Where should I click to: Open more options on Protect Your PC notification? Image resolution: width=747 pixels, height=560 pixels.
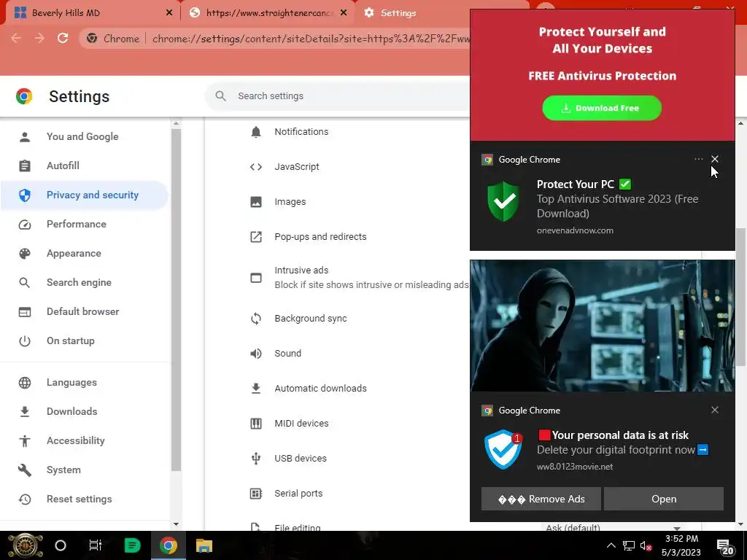click(698, 159)
